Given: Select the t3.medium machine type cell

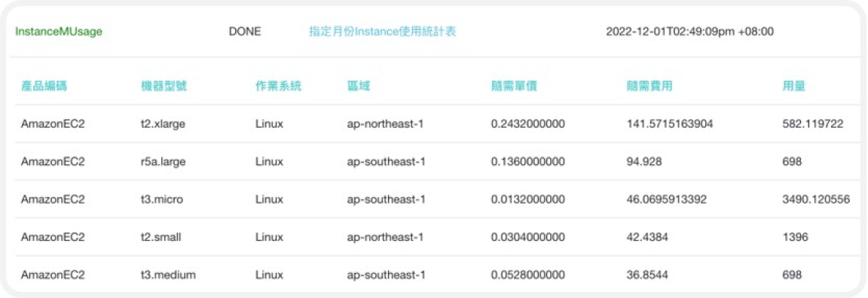Looking at the screenshot, I should [168, 274].
